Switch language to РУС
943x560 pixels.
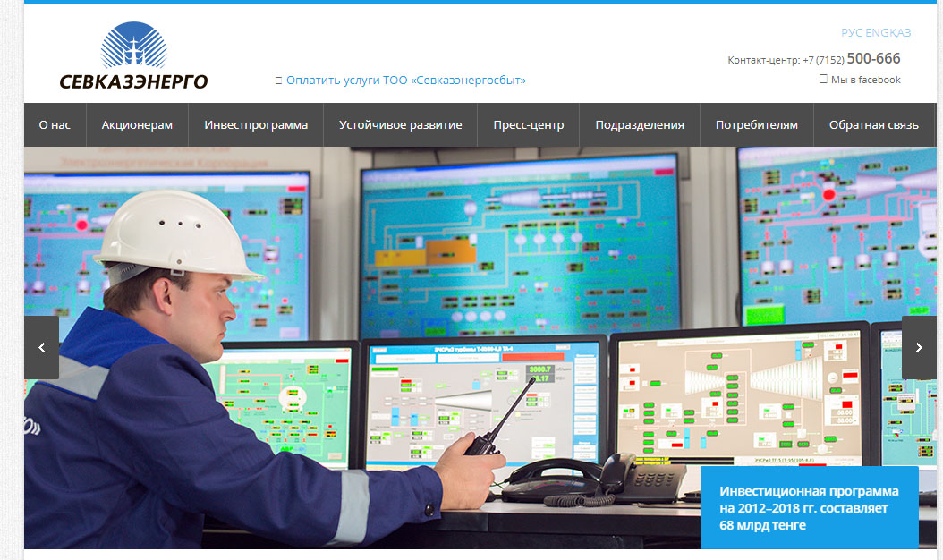pyautogui.click(x=852, y=33)
